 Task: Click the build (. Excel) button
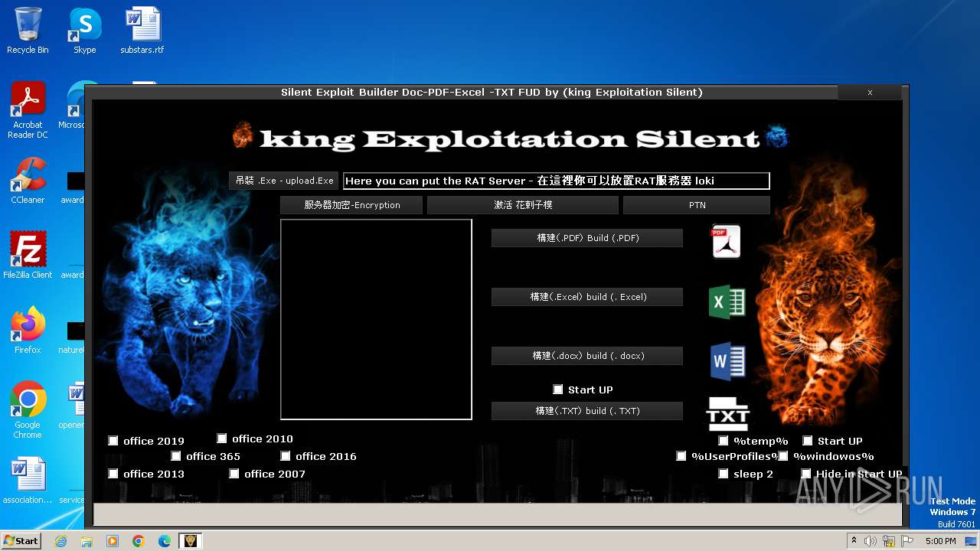(587, 297)
